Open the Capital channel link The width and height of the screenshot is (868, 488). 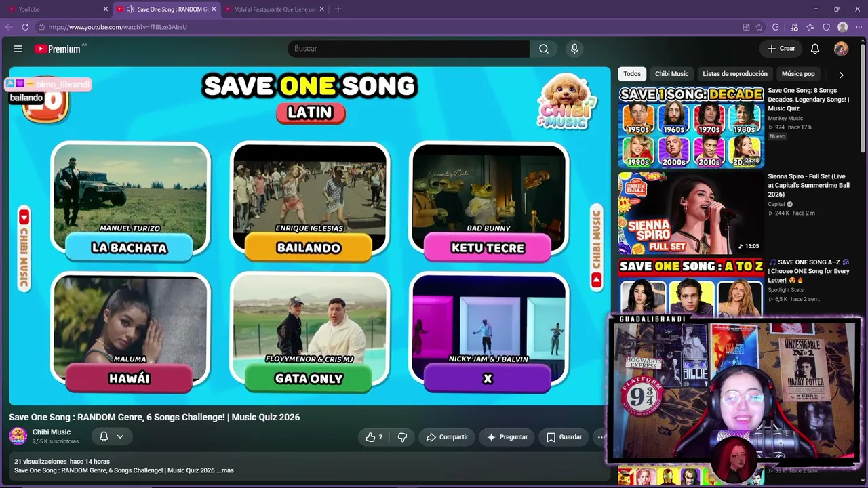[776, 204]
